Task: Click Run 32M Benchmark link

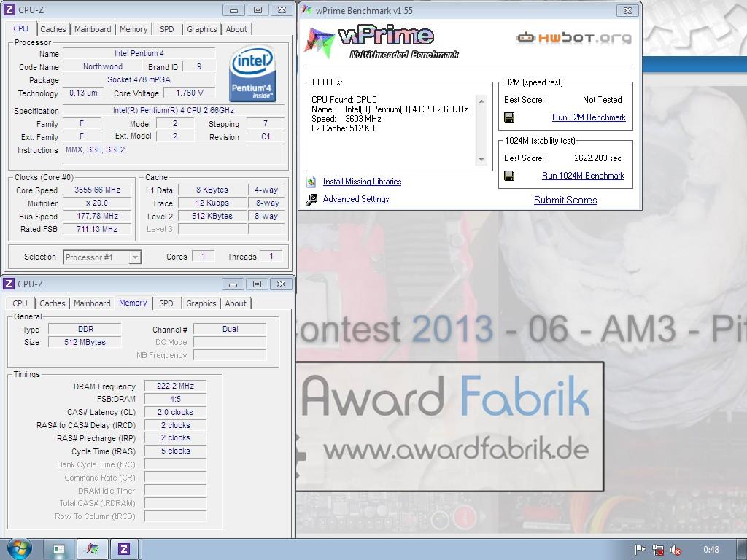Action: (x=589, y=117)
